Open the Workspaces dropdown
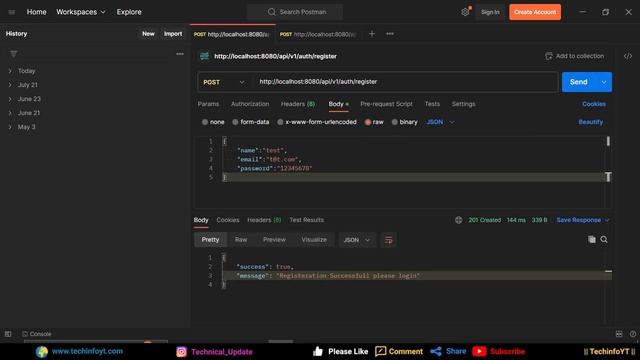 click(x=81, y=12)
